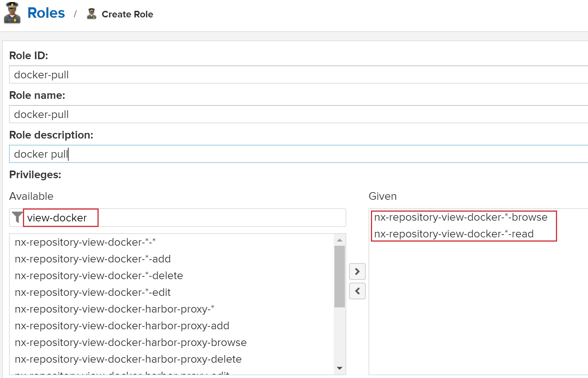The width and height of the screenshot is (588, 378).
Task: Click the Role description field
Action: coord(299,154)
